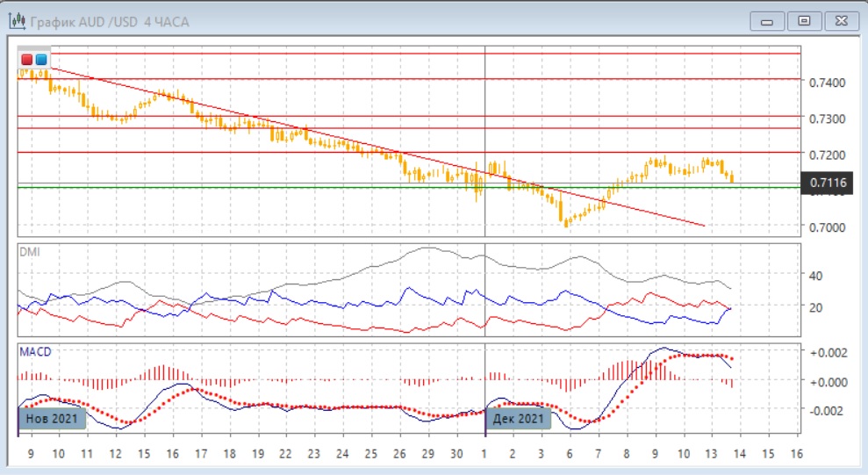Click the current price tag 0.7116
Screen dimensions: 868x475
coord(829,183)
